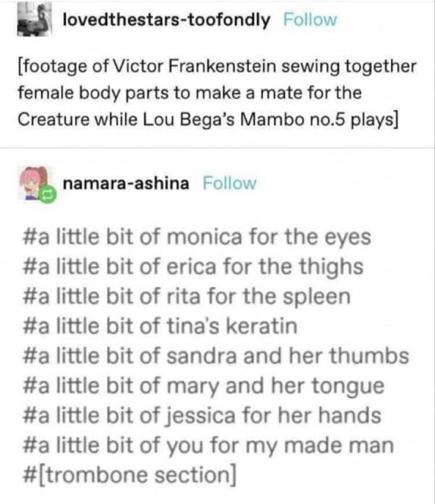Screen dimensions: 435x504
Task: Click the green reblog icon badge
Action: (x=48, y=194)
